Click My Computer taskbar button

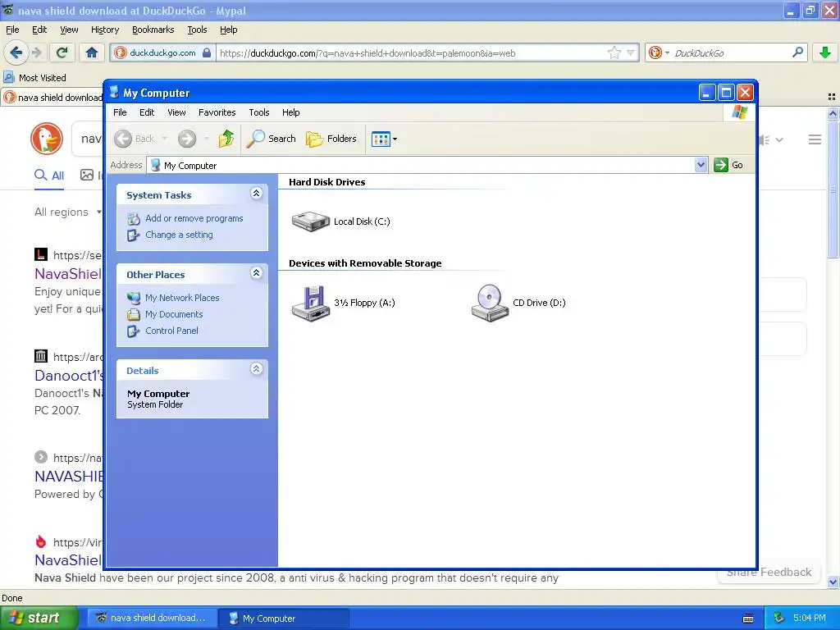(x=284, y=619)
